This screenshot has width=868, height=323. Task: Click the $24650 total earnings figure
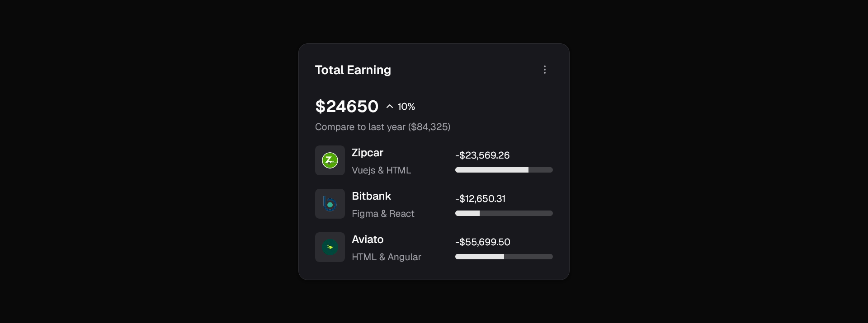pos(347,107)
